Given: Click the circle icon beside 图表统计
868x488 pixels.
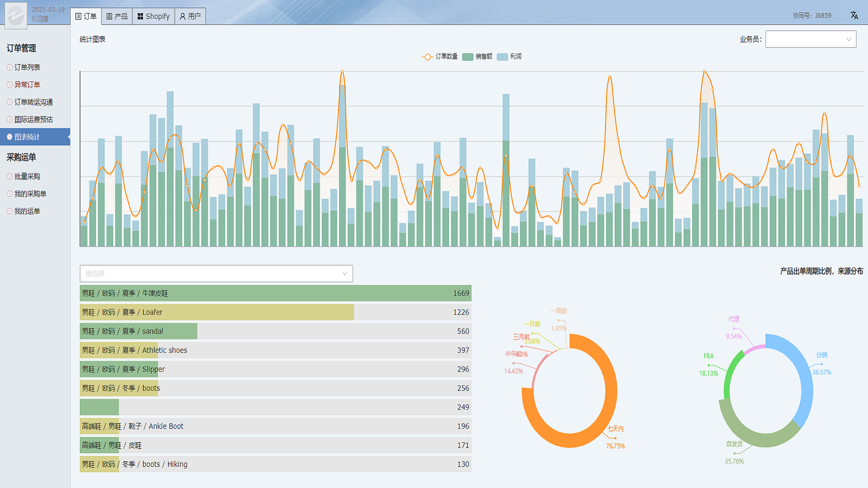Looking at the screenshot, I should (x=10, y=137).
